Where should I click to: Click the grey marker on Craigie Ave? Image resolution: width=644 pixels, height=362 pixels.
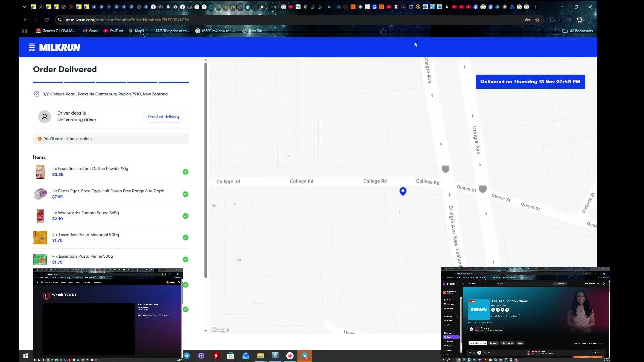[445, 169]
